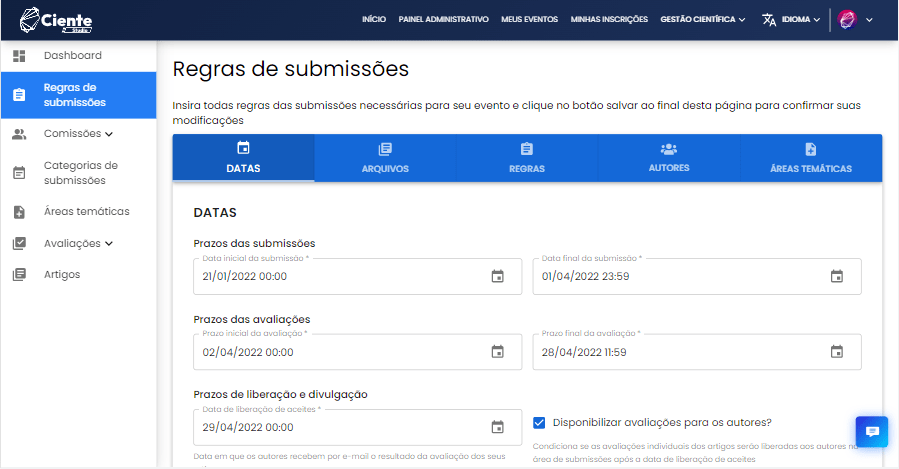Click the library icon on ARQUIVOS tab
Image resolution: width=899 pixels, height=469 pixels.
(385, 149)
